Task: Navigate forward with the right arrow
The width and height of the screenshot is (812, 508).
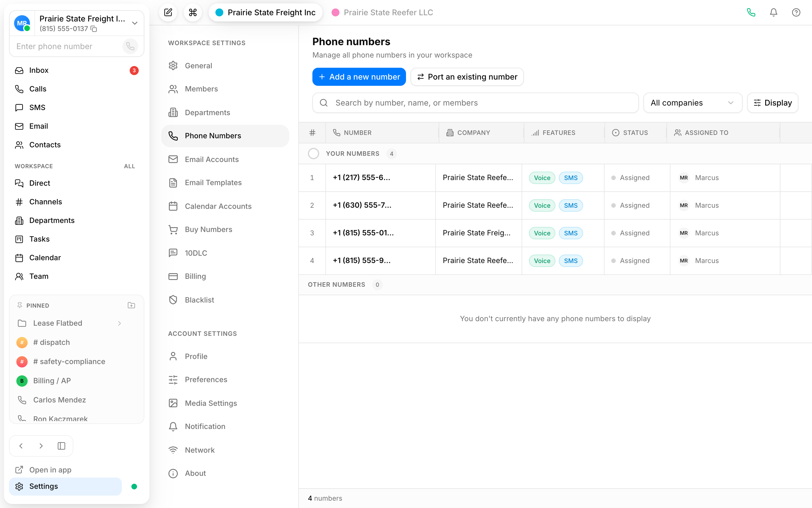Action: (41, 446)
